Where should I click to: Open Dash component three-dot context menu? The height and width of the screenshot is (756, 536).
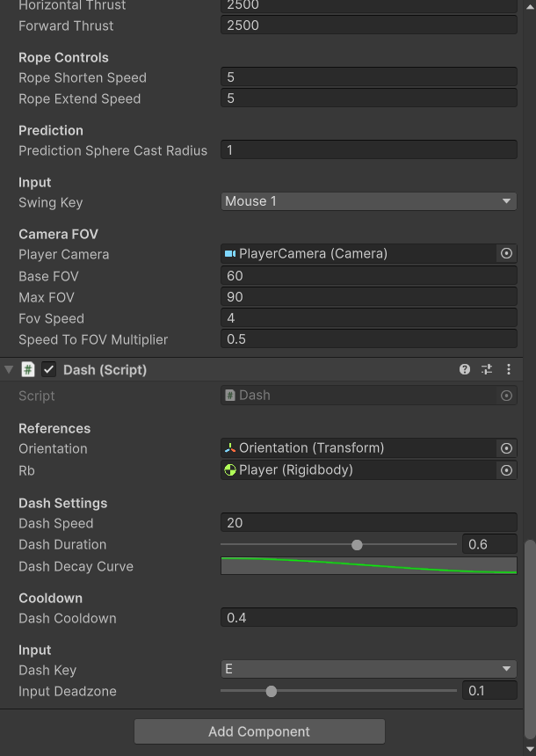pyautogui.click(x=509, y=370)
